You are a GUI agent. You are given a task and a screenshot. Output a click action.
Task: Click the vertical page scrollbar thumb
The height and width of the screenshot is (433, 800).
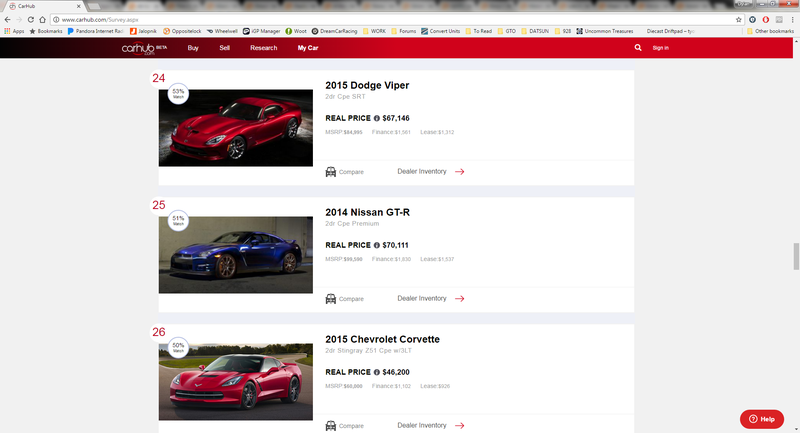[796, 257]
